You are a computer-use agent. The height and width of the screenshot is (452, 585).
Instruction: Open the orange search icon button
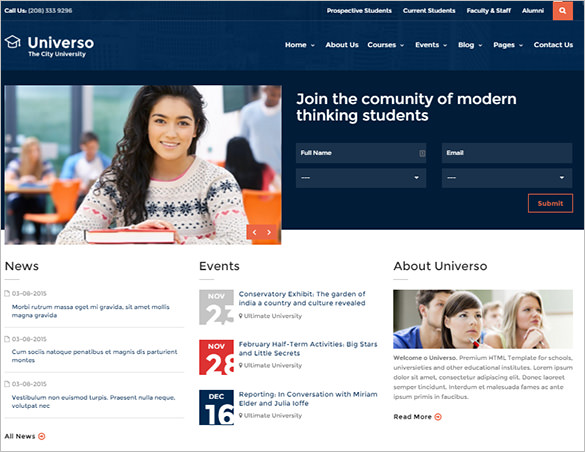(563, 10)
